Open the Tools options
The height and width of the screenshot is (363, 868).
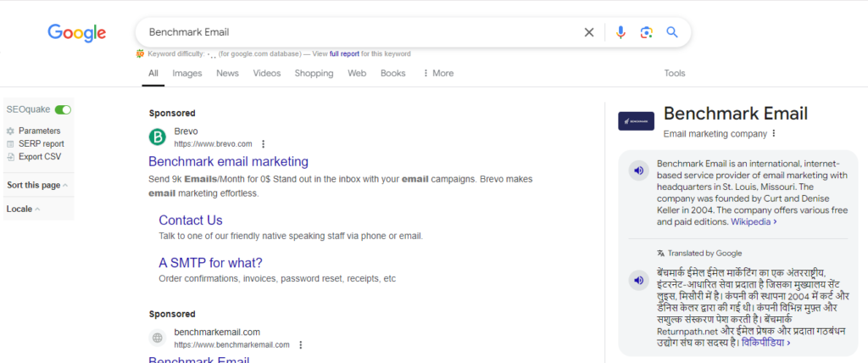[x=675, y=73]
